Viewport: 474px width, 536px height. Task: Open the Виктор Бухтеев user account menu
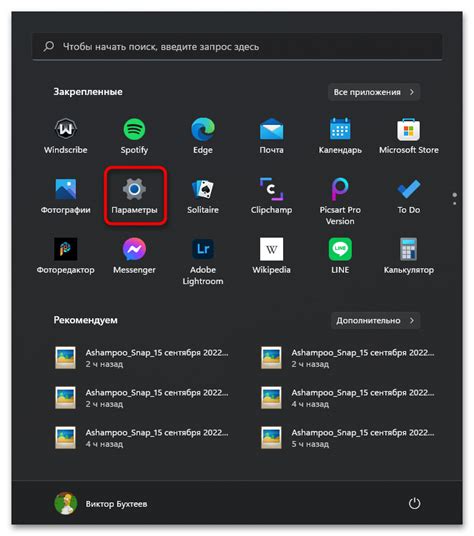101,504
